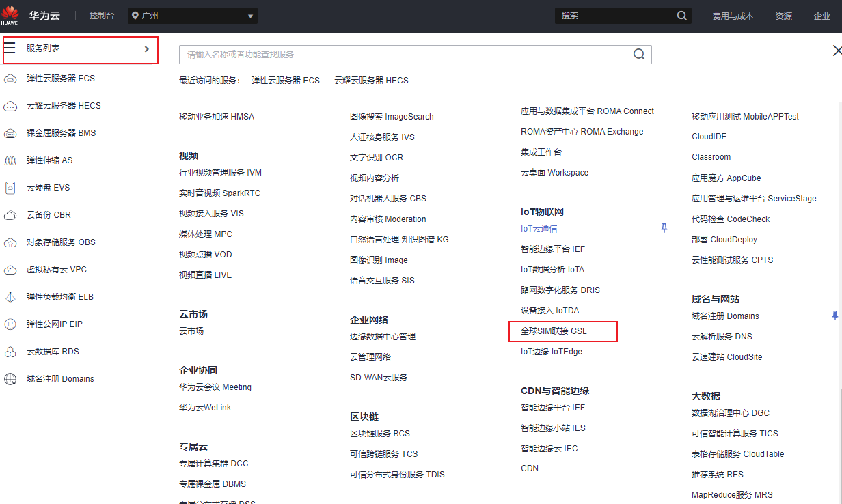
Task: Open 数据湖治理中心 DGC service
Action: point(731,413)
